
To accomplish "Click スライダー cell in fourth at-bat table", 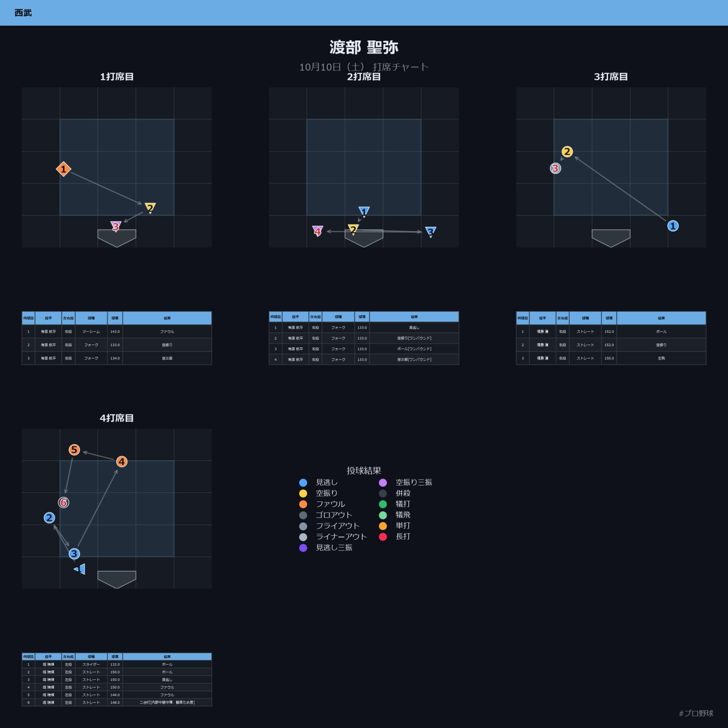I will [91, 664].
